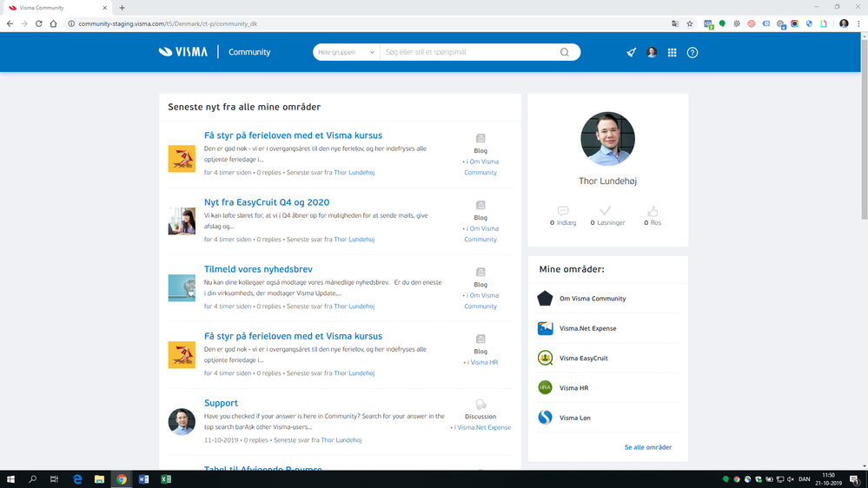The image size is (868, 488).
Task: Click into the search question field
Action: pyautogui.click(x=471, y=52)
